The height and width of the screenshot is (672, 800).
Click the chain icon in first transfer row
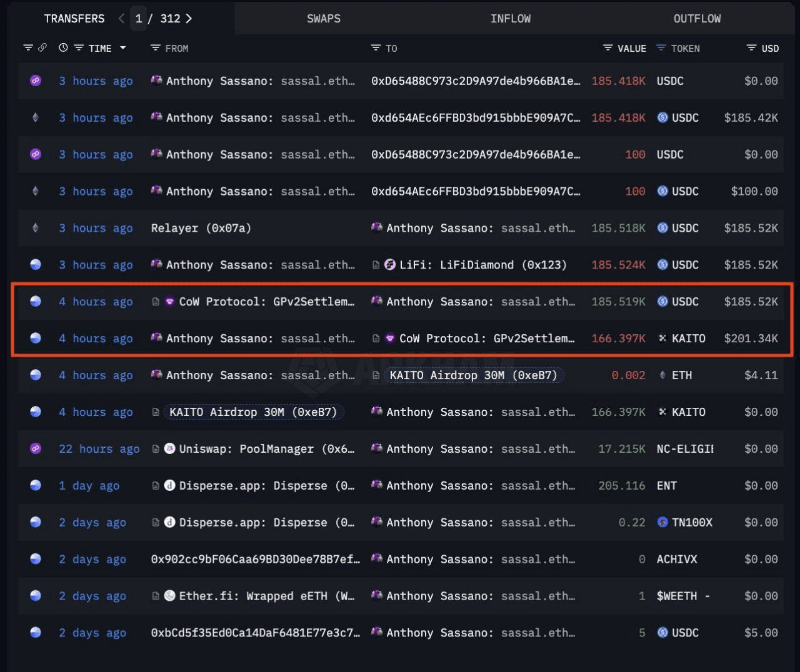pos(36,81)
